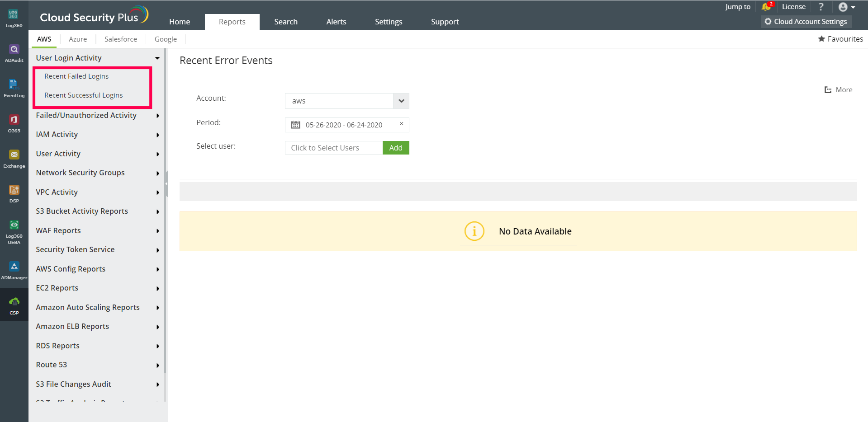Click the Cloud Security Plus logo
868x422 pixels.
94,15
